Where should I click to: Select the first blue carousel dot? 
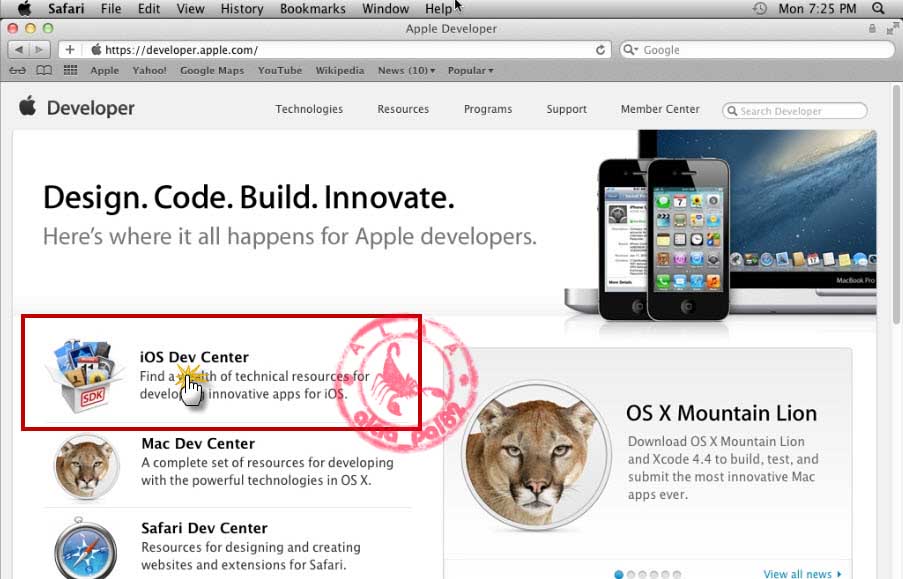tap(619, 574)
